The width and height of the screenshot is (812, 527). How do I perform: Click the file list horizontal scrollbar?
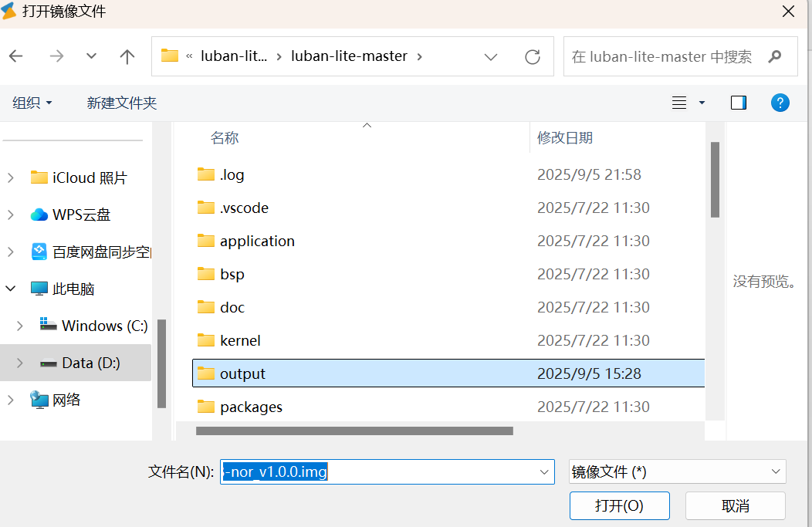(x=355, y=431)
